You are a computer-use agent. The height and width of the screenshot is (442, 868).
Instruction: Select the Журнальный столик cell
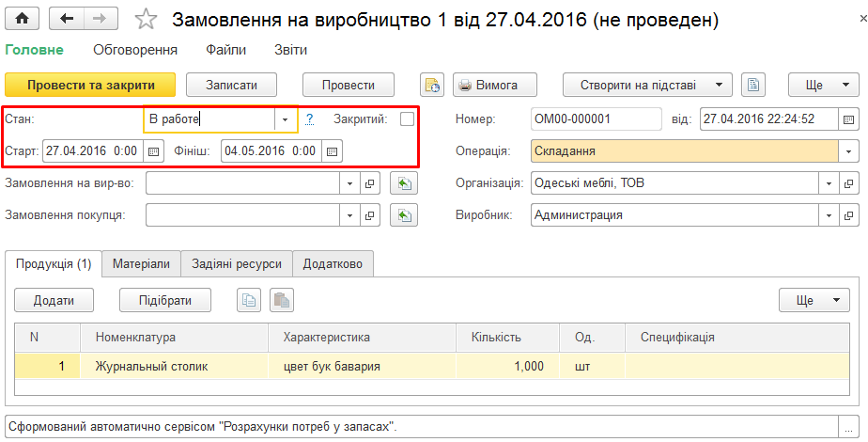pyautogui.click(x=175, y=366)
